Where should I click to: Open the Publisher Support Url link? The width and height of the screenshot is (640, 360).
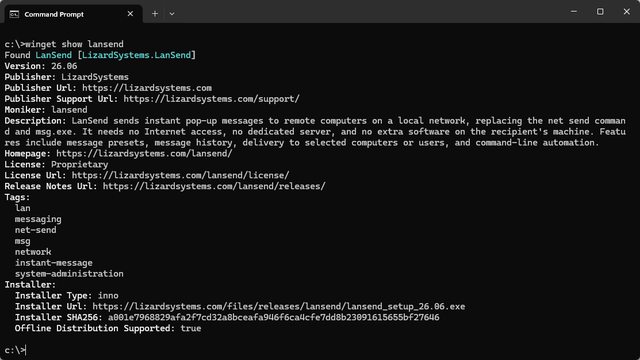pyautogui.click(x=211, y=99)
